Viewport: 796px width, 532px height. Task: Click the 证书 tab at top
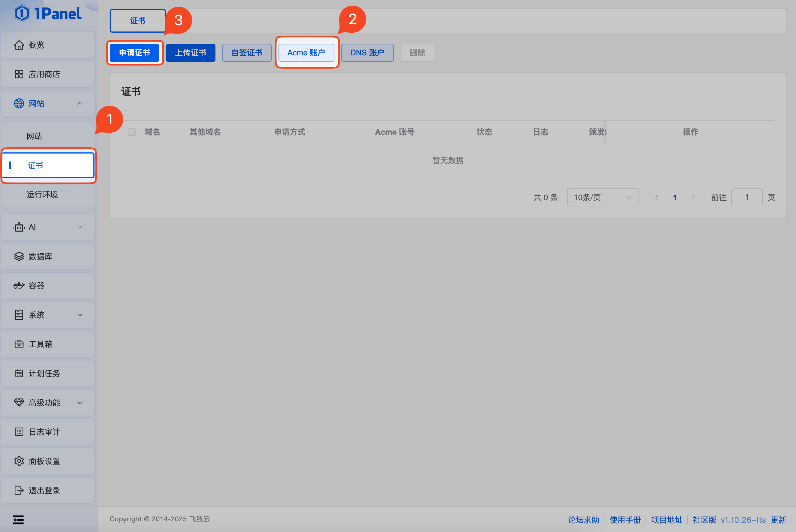coord(138,21)
